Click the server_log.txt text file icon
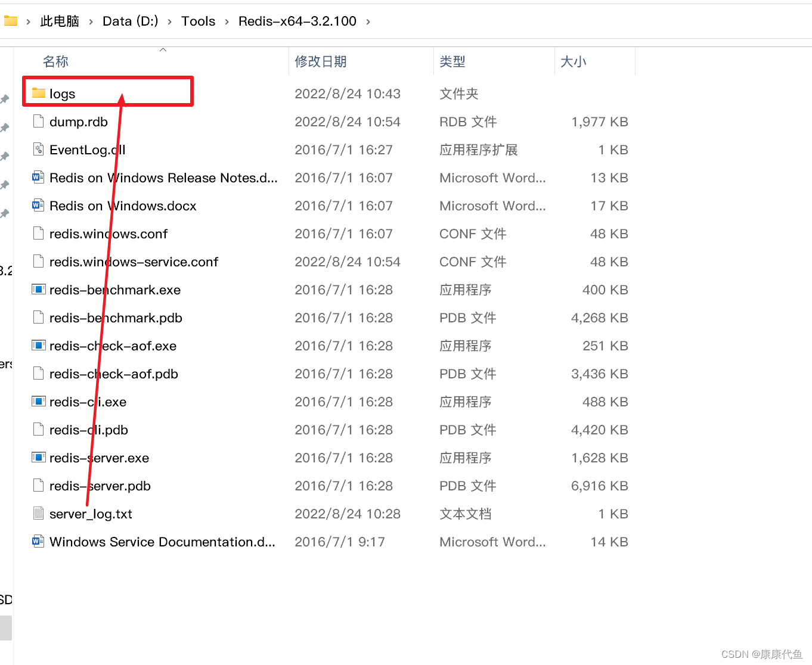Image resolution: width=812 pixels, height=665 pixels. 39,513
